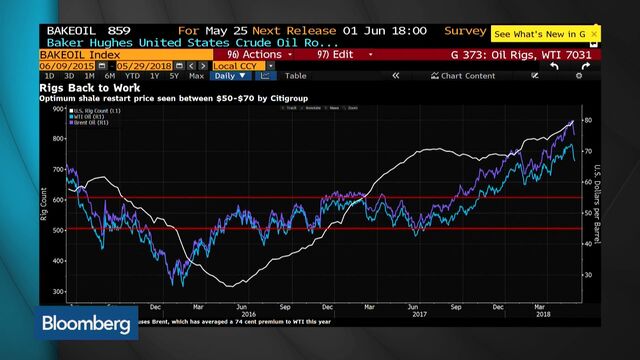Edit the start date field 06/09/2015

pos(67,66)
